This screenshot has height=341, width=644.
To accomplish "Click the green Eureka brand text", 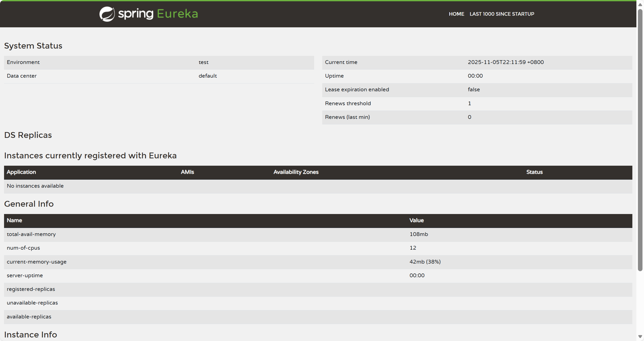I will 177,14.
